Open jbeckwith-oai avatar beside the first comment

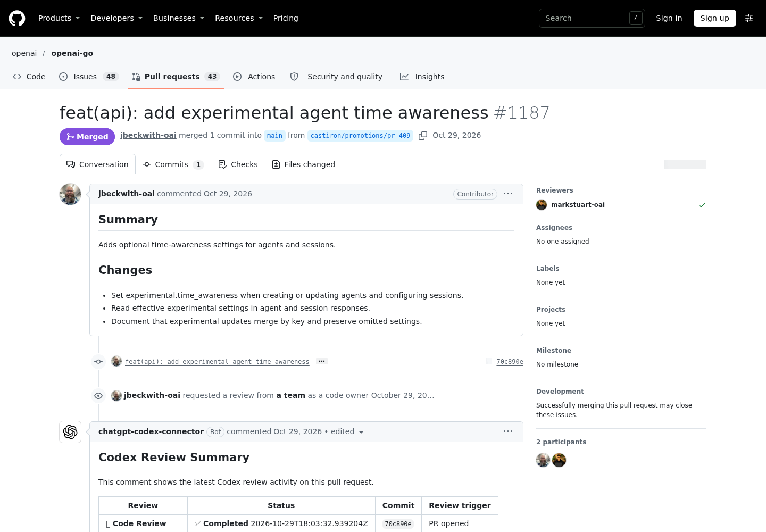pos(70,194)
